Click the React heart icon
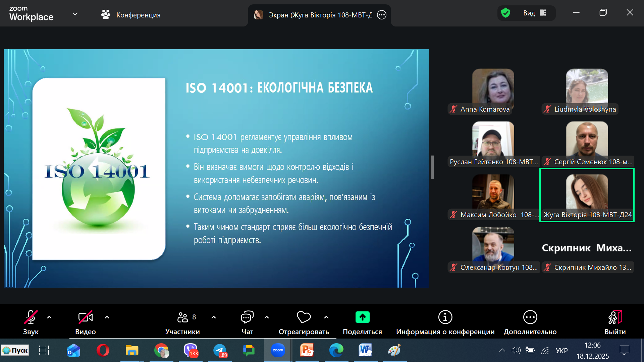644x362 pixels. coord(304,317)
